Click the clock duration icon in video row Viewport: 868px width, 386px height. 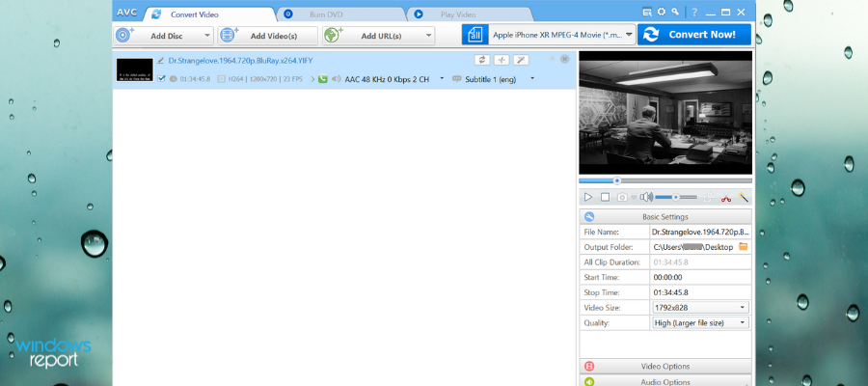coord(173,79)
